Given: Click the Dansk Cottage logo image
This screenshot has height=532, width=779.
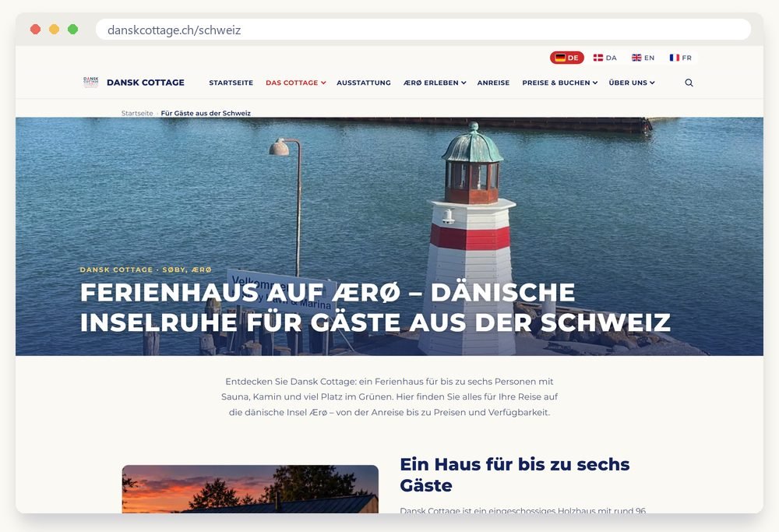Looking at the screenshot, I should point(91,83).
